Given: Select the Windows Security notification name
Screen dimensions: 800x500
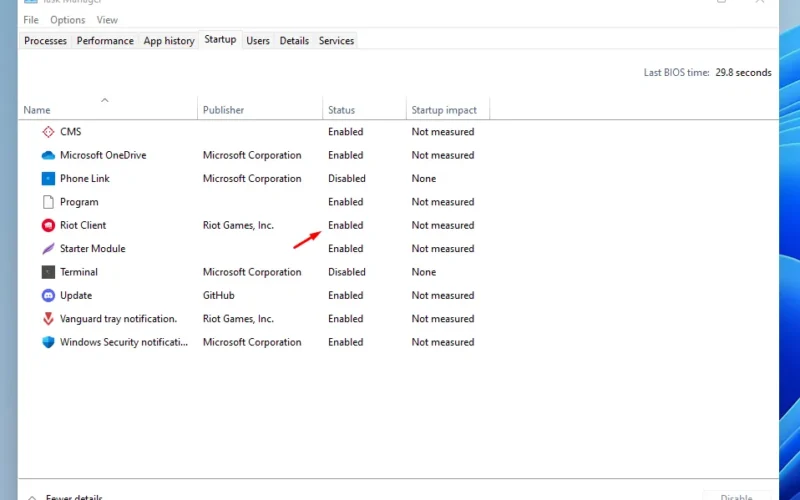Looking at the screenshot, I should pyautogui.click(x=124, y=342).
